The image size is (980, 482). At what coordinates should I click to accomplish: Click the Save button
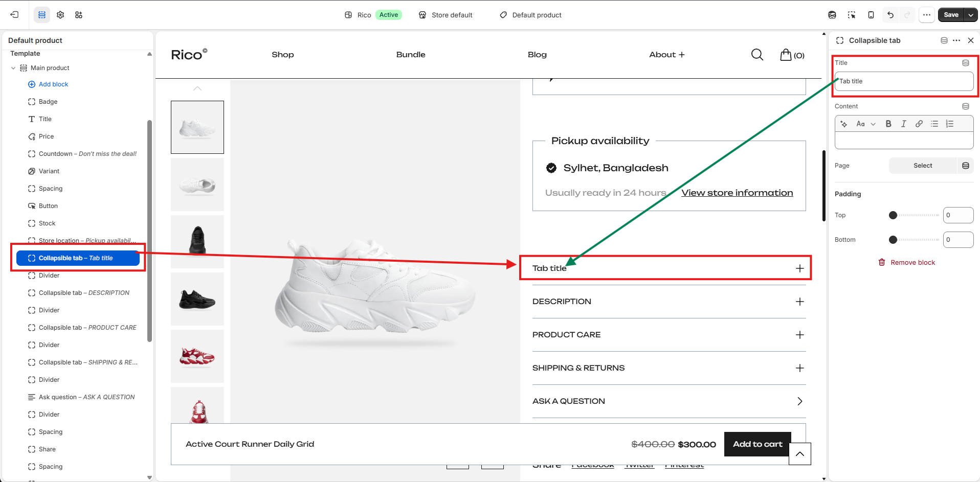point(951,15)
